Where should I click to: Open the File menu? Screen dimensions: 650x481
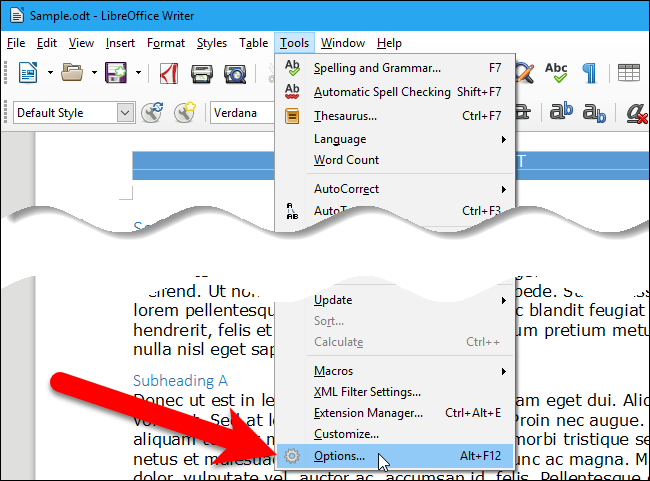coord(16,43)
